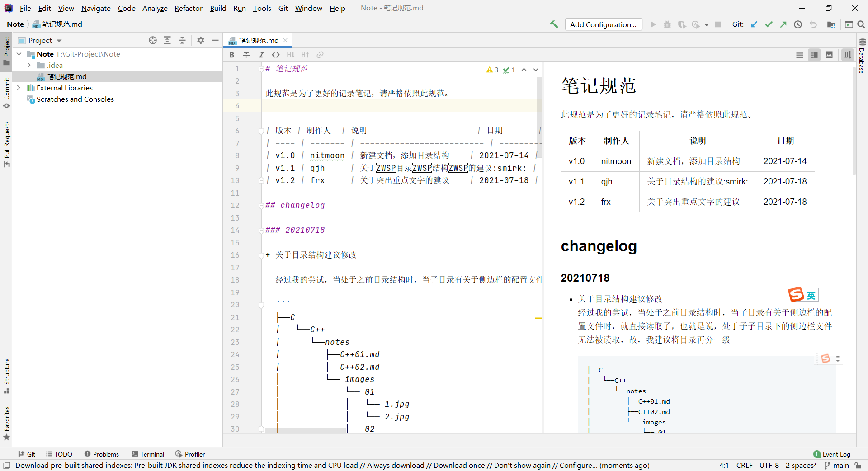
Task: Open the Problems tool window
Action: click(x=102, y=454)
